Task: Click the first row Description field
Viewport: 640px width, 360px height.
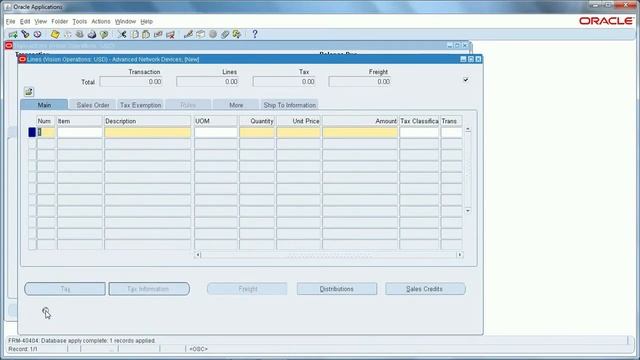Action: 147,132
